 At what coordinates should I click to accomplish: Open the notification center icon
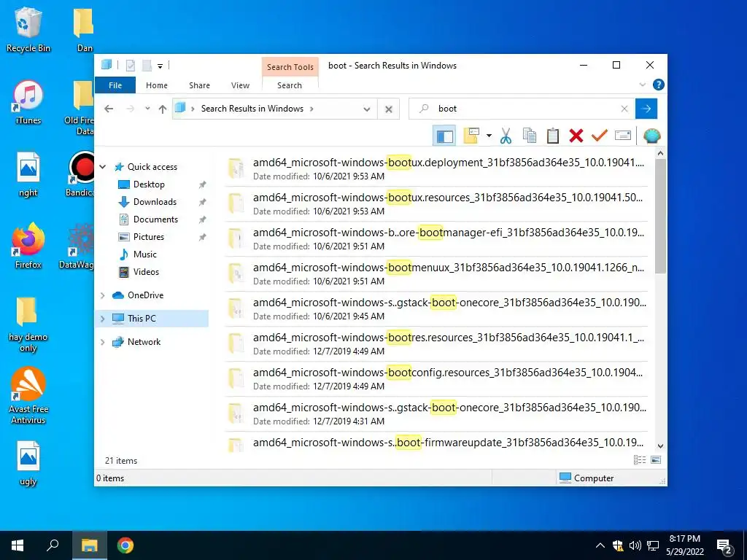tap(724, 545)
